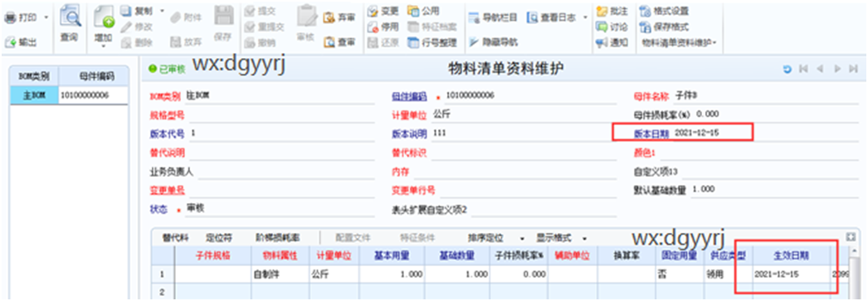868x301 pixels.
Task: Click the 母件编码 column header in the left list
Action: pos(94,76)
